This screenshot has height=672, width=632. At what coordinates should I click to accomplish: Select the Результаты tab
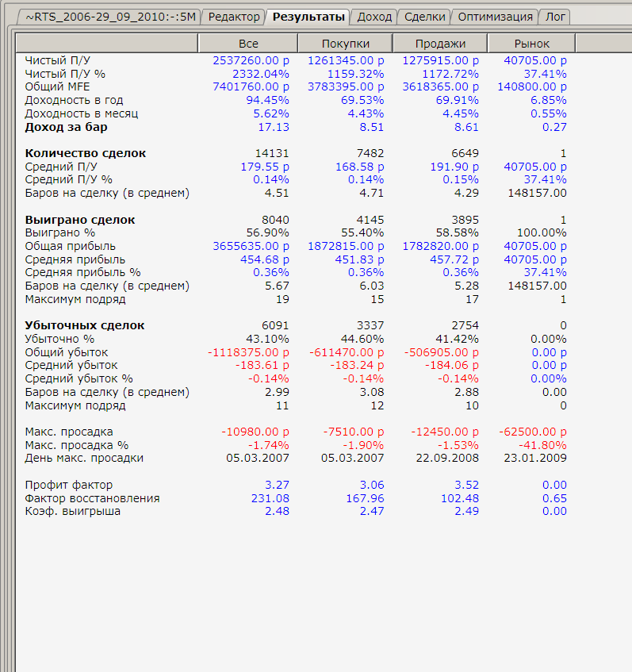(308, 17)
